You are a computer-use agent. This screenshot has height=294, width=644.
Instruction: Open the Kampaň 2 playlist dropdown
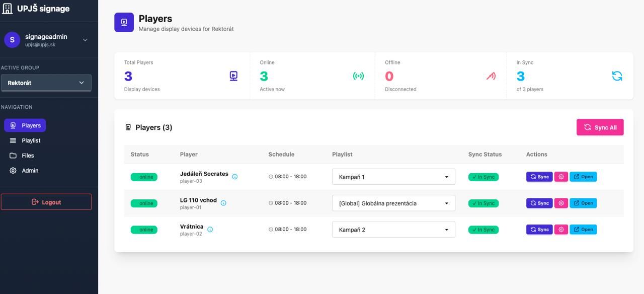[393, 230]
